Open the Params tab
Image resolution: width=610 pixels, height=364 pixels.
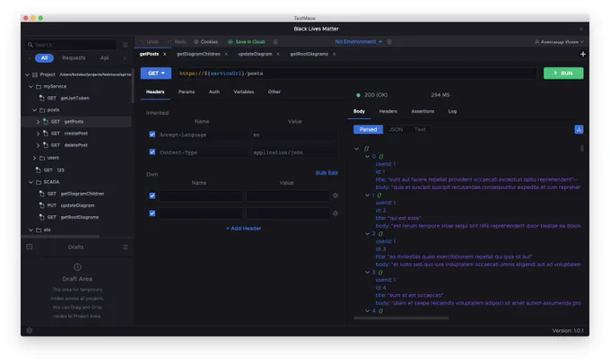[x=187, y=91]
